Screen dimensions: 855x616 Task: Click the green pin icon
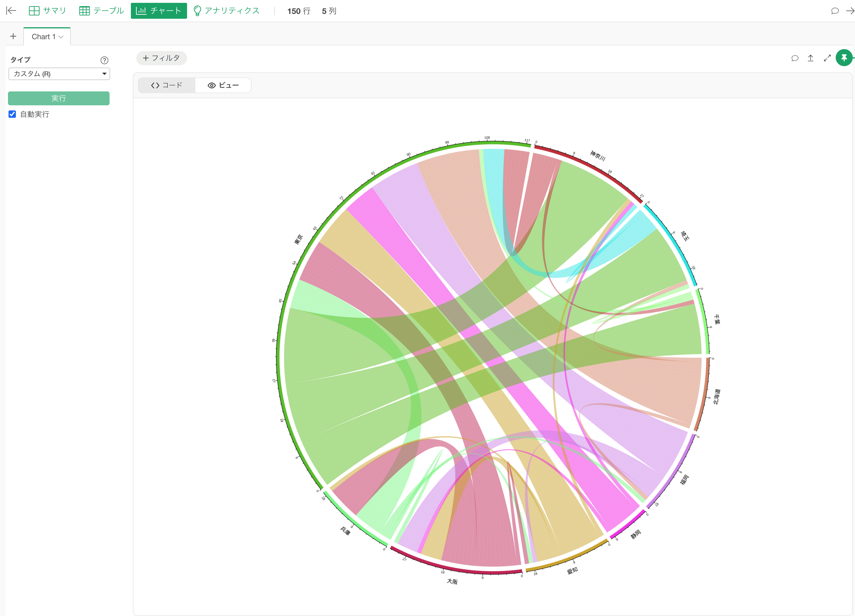tap(844, 58)
